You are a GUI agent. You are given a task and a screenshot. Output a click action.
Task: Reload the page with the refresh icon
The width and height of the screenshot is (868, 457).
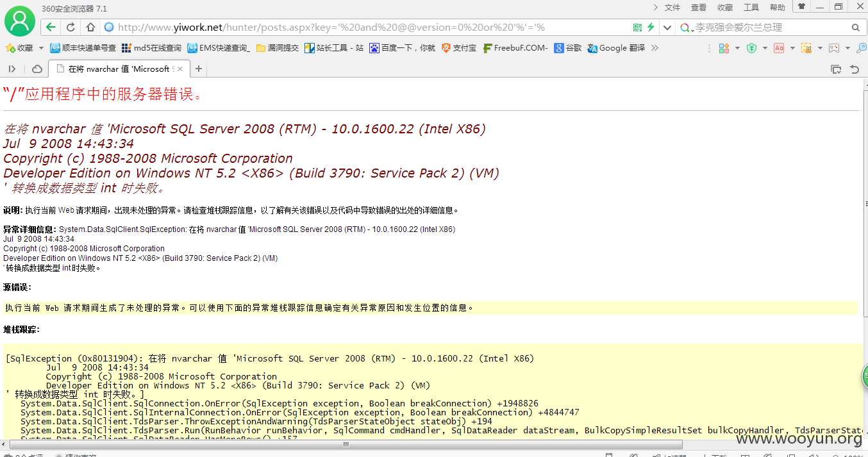coord(71,28)
